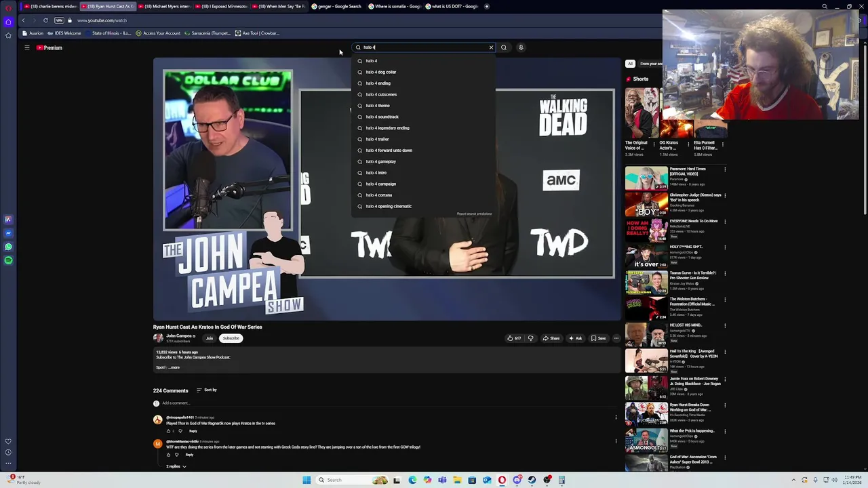868x488 pixels.
Task: Open Opera sidebar Spotify icon
Action: [8, 260]
